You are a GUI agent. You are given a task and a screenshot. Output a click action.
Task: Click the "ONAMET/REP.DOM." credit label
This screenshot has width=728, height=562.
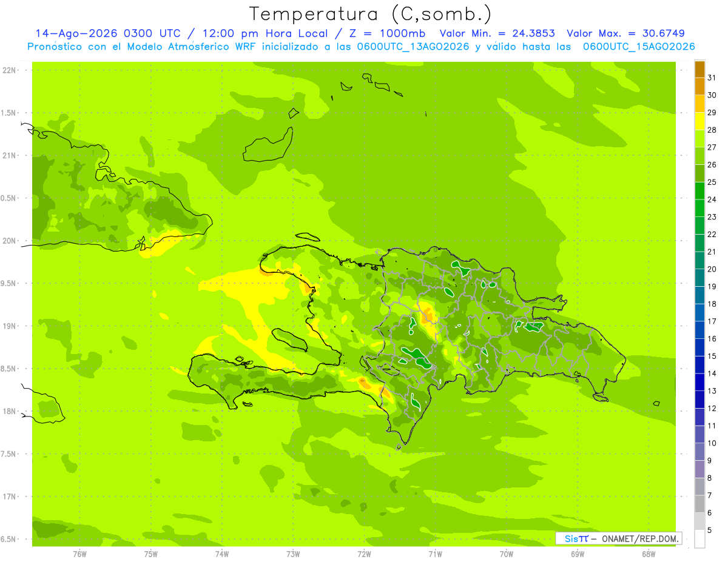click(x=639, y=538)
